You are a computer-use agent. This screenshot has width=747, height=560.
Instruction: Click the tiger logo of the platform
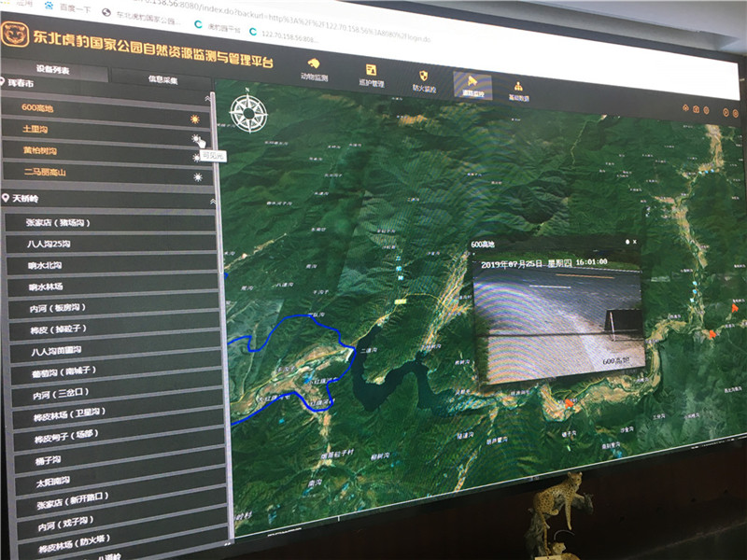point(15,34)
